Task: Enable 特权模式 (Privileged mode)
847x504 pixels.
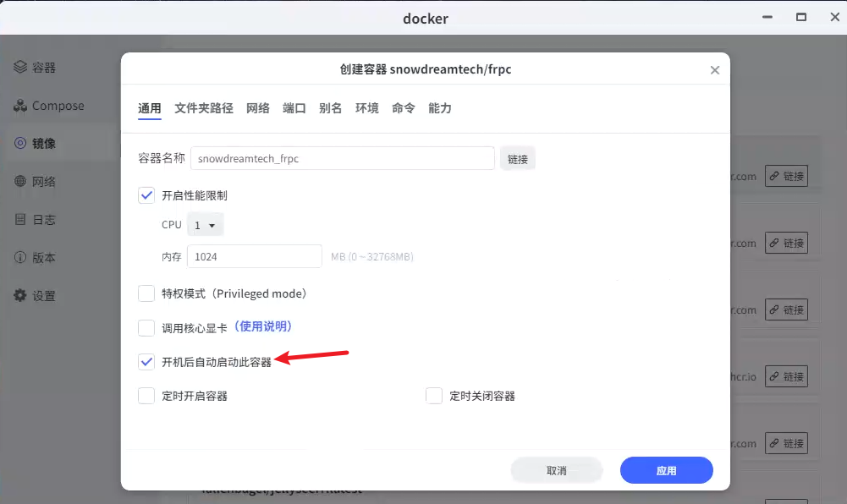Action: (x=146, y=293)
